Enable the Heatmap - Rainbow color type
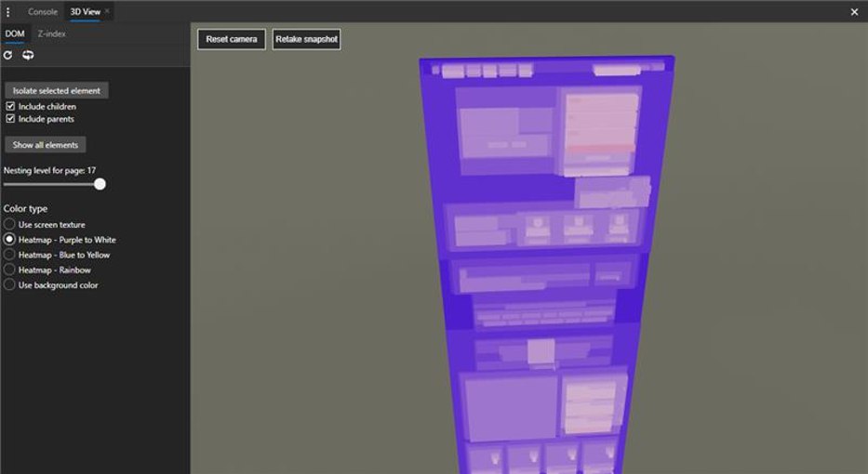Image resolution: width=868 pixels, height=474 pixels. tap(9, 270)
